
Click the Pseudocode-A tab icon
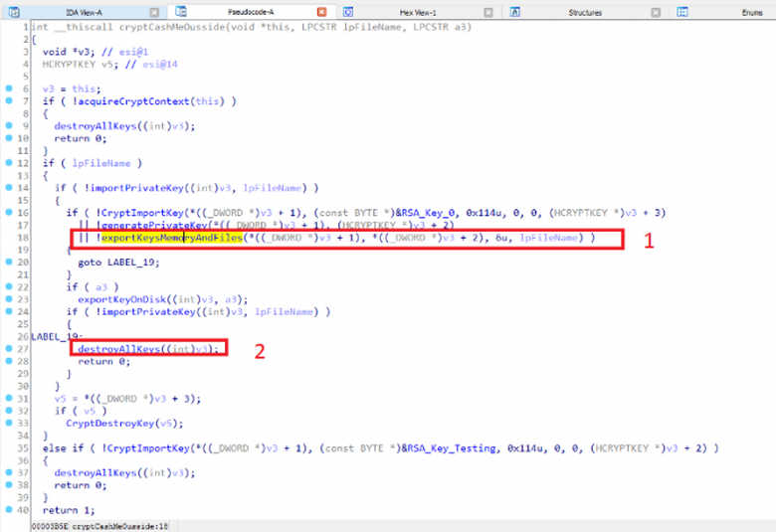[182, 12]
